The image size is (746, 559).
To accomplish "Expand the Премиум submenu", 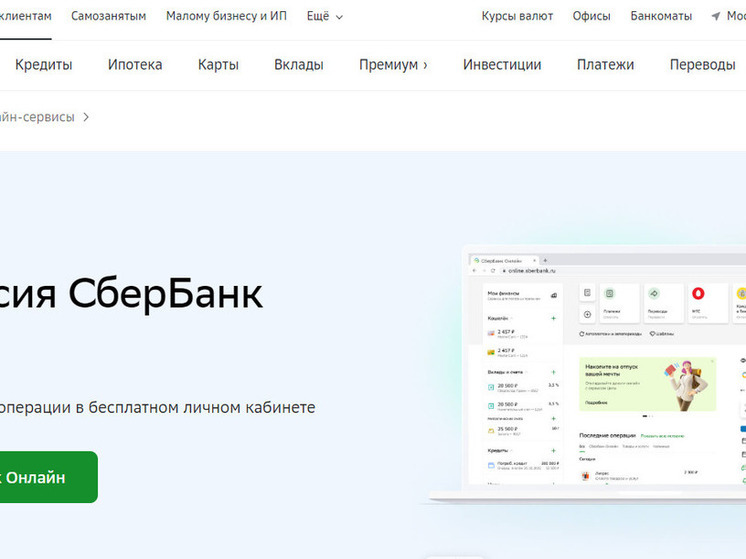I will pos(393,64).
